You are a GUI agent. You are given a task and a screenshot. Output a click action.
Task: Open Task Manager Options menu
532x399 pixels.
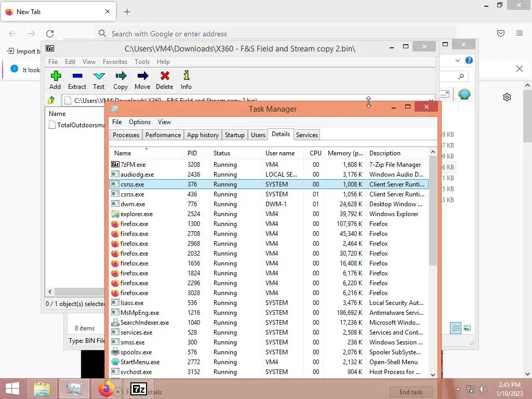139,122
